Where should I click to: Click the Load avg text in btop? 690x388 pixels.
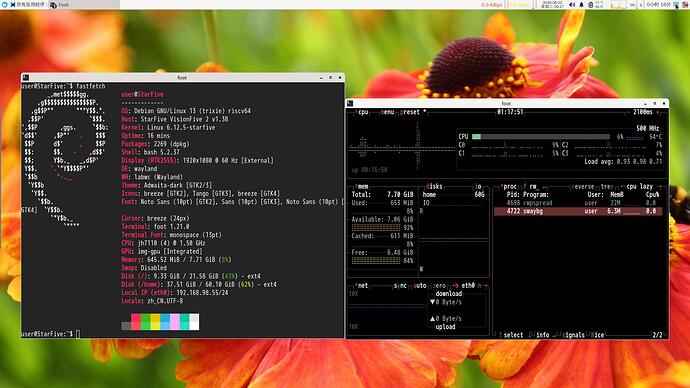point(623,161)
